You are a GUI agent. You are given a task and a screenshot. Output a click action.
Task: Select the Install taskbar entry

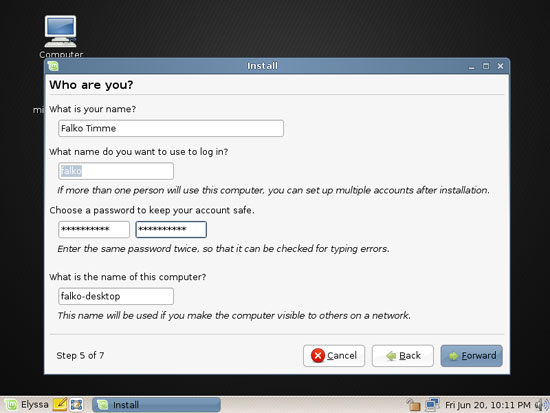pyautogui.click(x=156, y=405)
